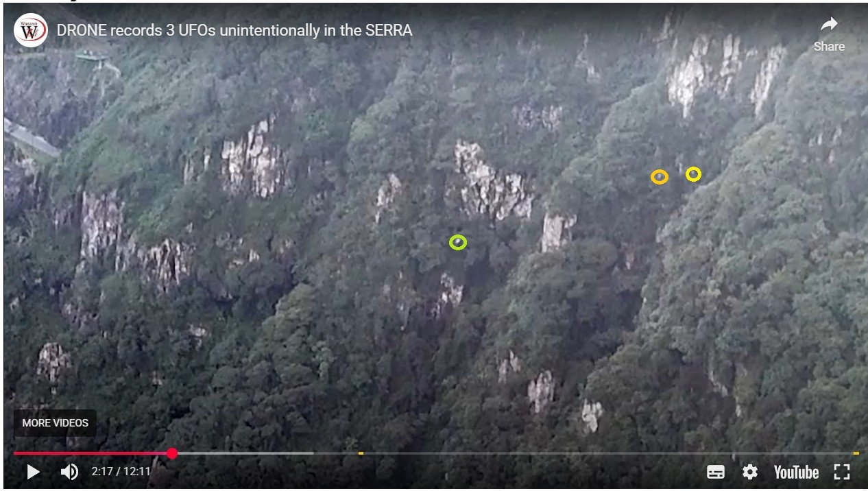The image size is (868, 491).
Task: Enter fullscreen with the fullscreen icon
Action: 841,472
